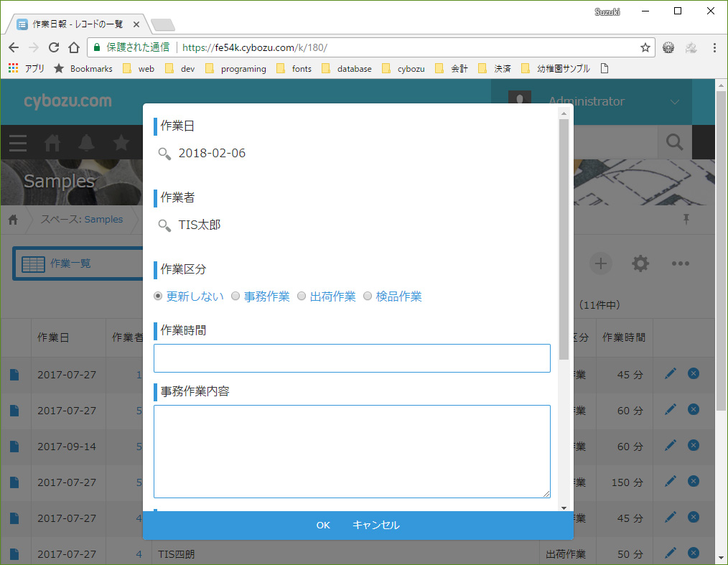Choose the 出荷作業 radio option

(x=302, y=296)
